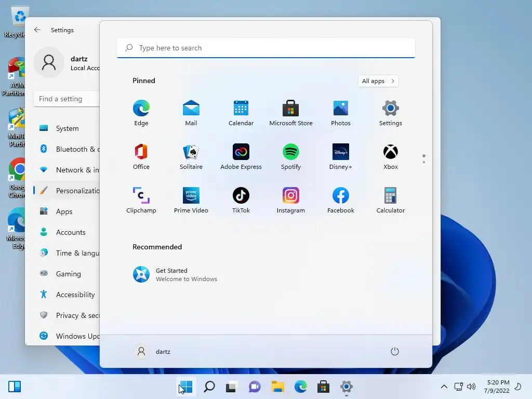Viewport: 532px width, 399px height.
Task: Open Time & language settings
Action: pyautogui.click(x=67, y=253)
